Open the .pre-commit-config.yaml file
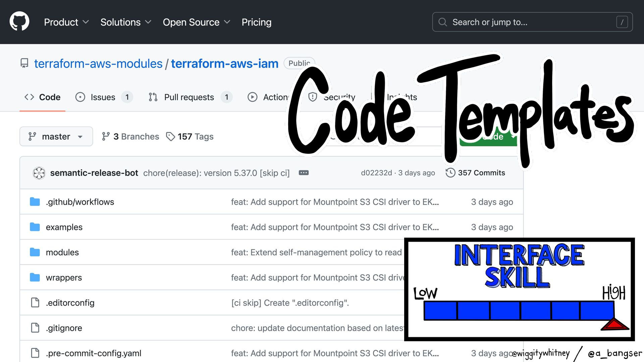Screen dimensions: 644x362 94,353
